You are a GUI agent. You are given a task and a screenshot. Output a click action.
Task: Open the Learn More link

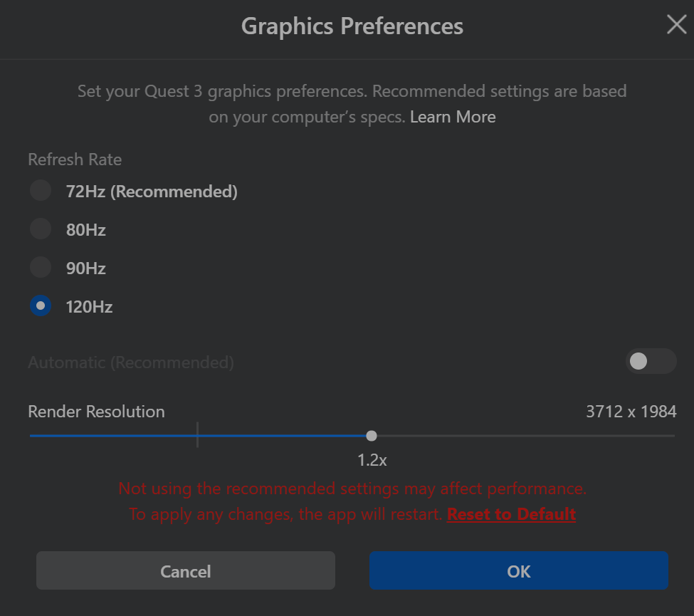[x=453, y=116]
